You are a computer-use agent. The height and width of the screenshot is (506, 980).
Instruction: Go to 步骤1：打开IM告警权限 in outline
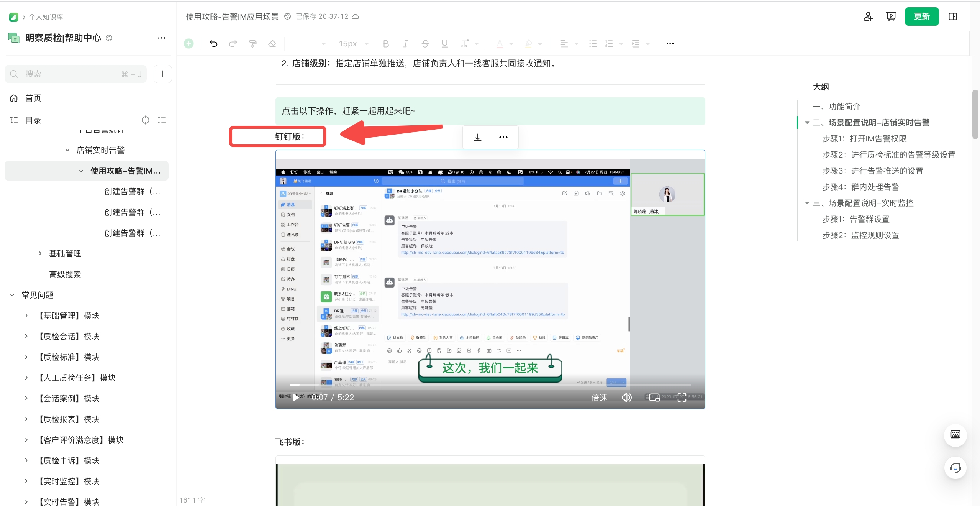coord(864,139)
